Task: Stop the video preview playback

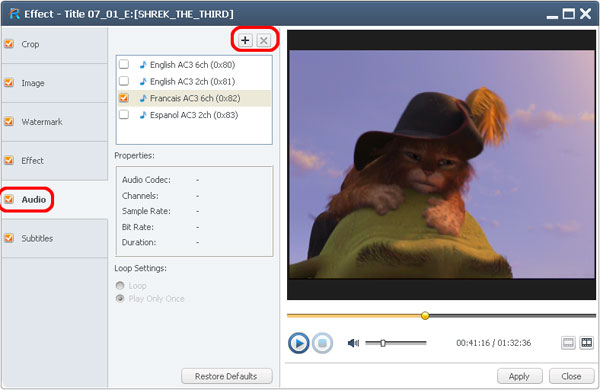Action: tap(322, 343)
